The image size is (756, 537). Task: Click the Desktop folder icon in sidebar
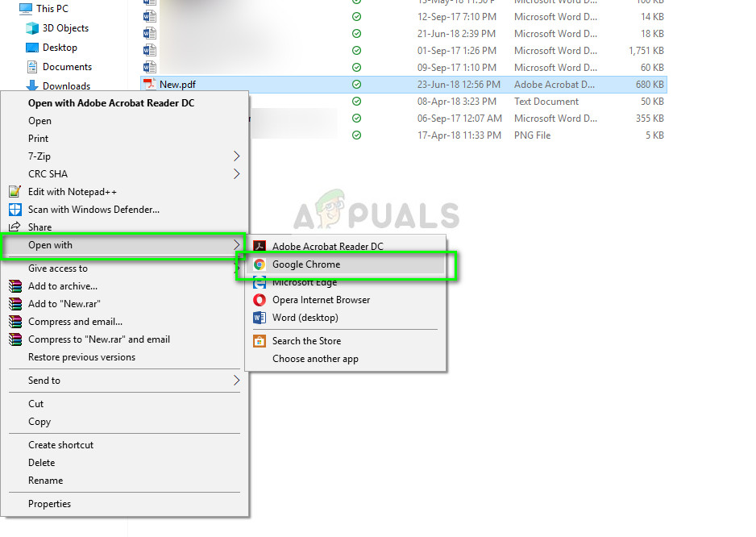32,48
